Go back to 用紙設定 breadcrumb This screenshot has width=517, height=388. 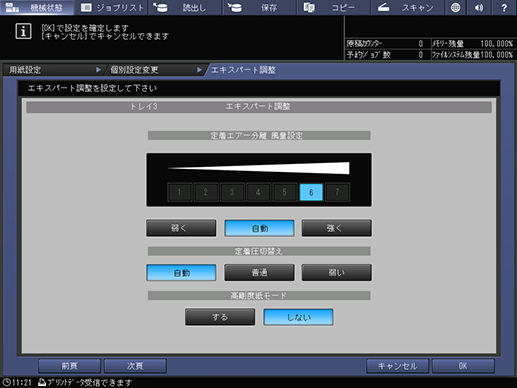click(53, 70)
